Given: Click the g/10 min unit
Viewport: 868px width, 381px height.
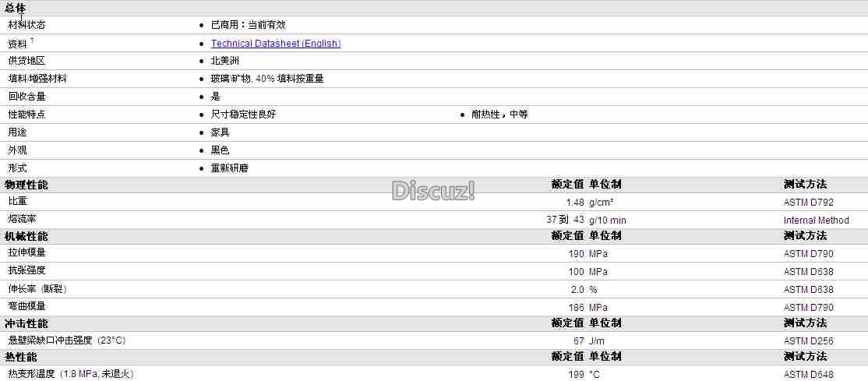Looking at the screenshot, I should click(608, 220).
